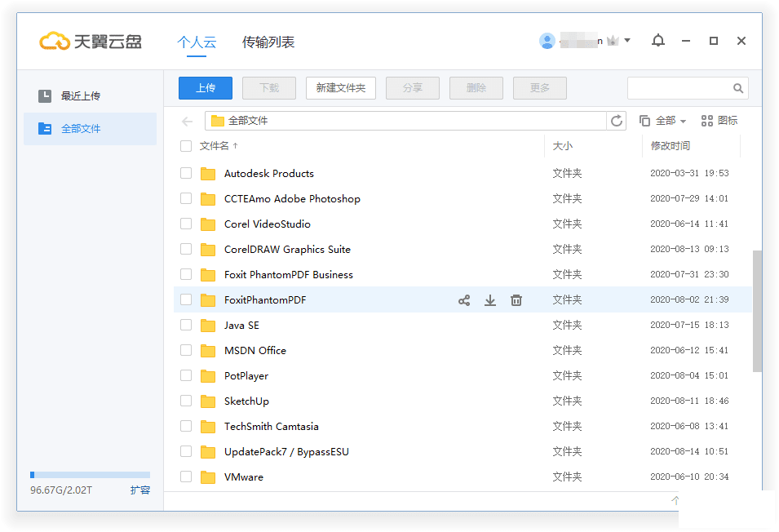Check the FoxitPhantomPDF row checkbox
This screenshot has height=532, width=779.
[186, 299]
